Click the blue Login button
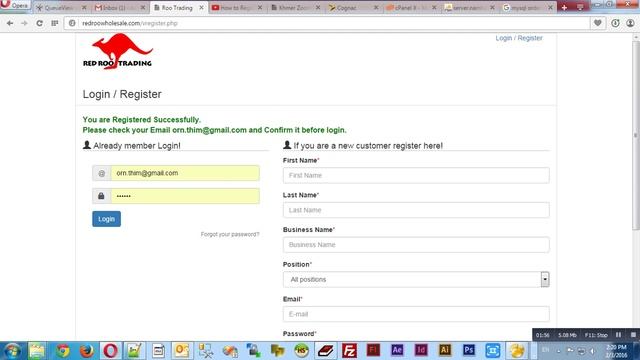The image size is (640, 360). coord(106,219)
